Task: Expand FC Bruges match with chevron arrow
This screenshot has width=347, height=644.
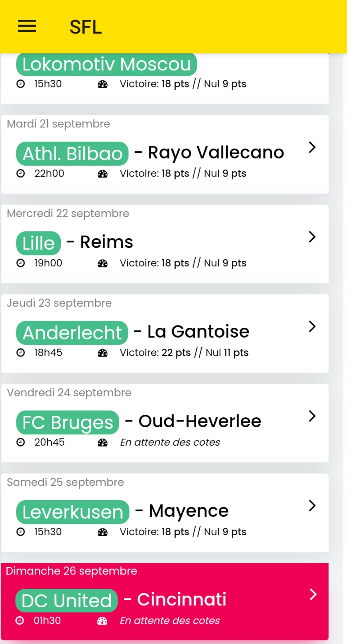Action: point(312,416)
